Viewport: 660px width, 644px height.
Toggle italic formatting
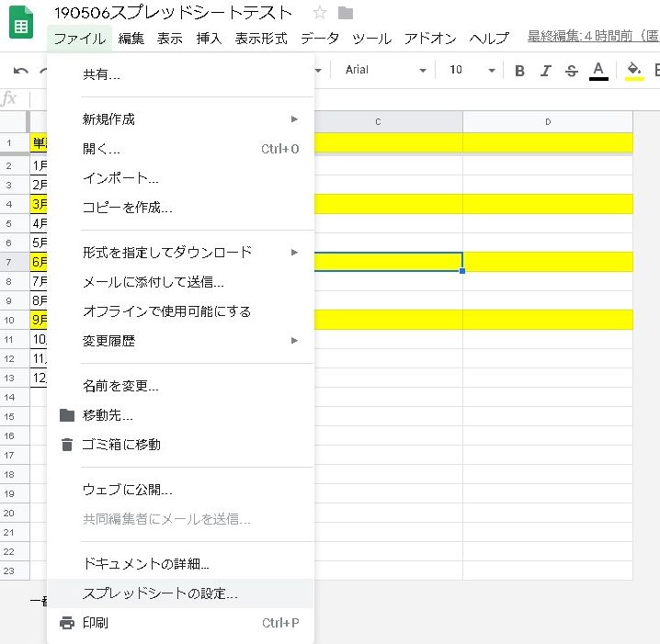(546, 70)
